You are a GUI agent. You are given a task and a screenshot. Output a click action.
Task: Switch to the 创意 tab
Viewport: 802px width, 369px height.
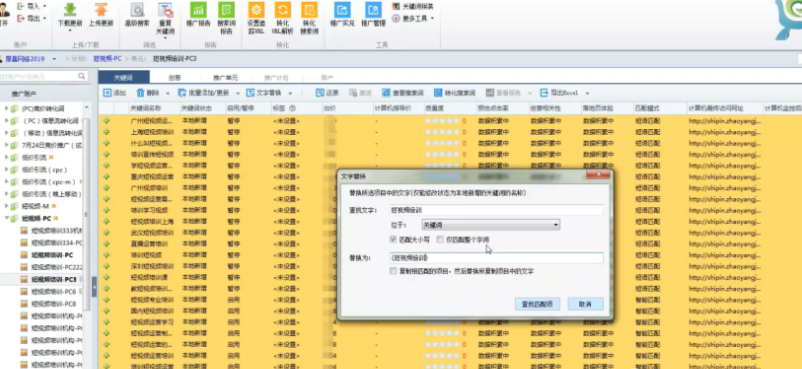pos(174,78)
